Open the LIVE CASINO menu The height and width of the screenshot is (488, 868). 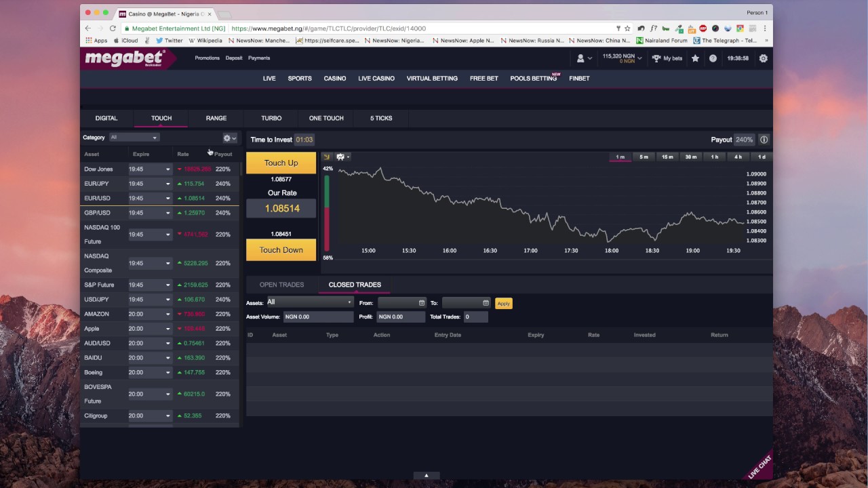pos(376,79)
